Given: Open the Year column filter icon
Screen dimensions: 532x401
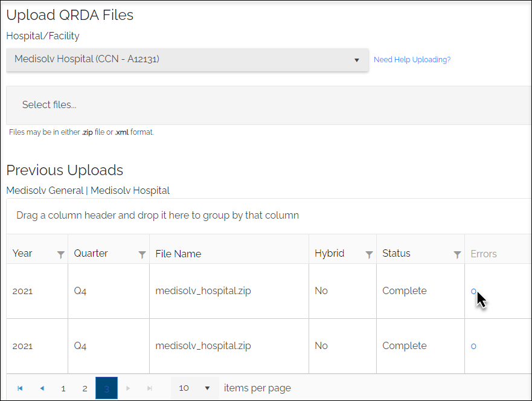Looking at the screenshot, I should pos(61,254).
